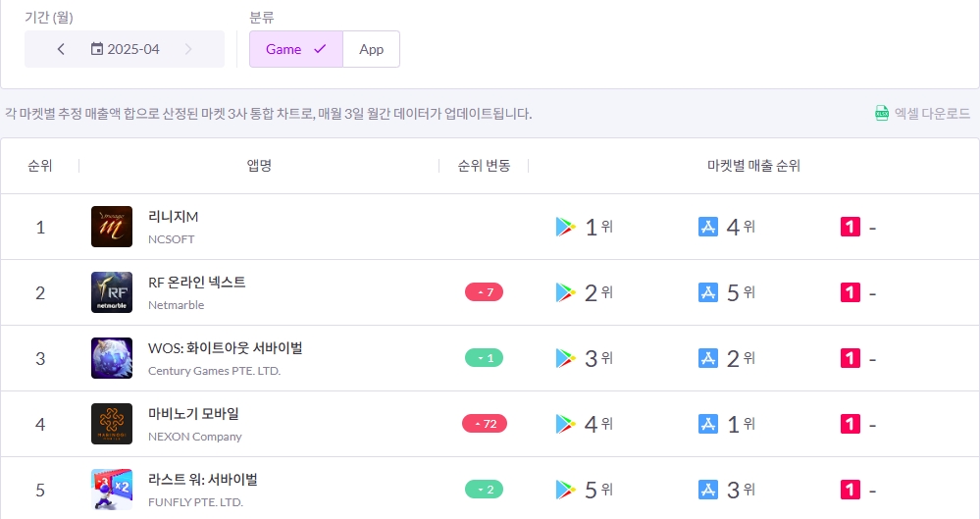Click the red 72 rank change badge
The image size is (980, 519).
[485, 424]
